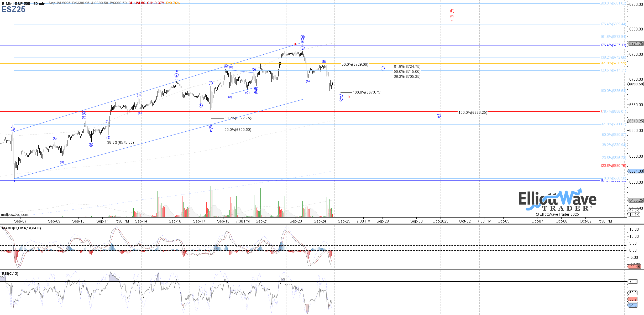
Task: Click the motivewave.com watermark link
Action: 14,215
